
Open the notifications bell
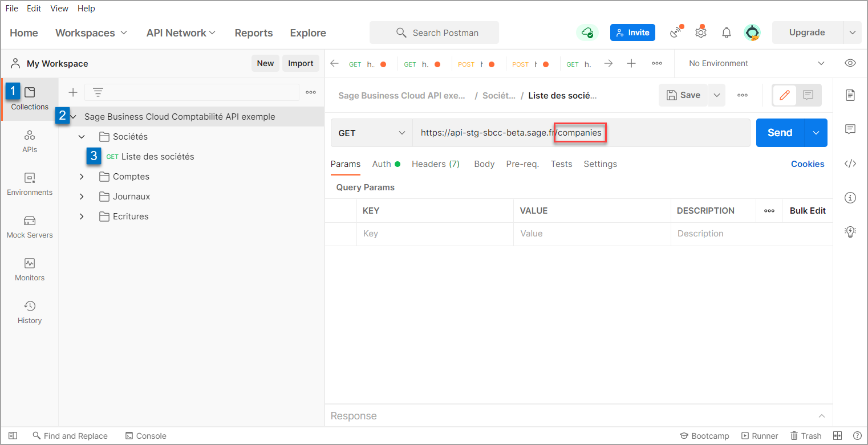tap(727, 33)
